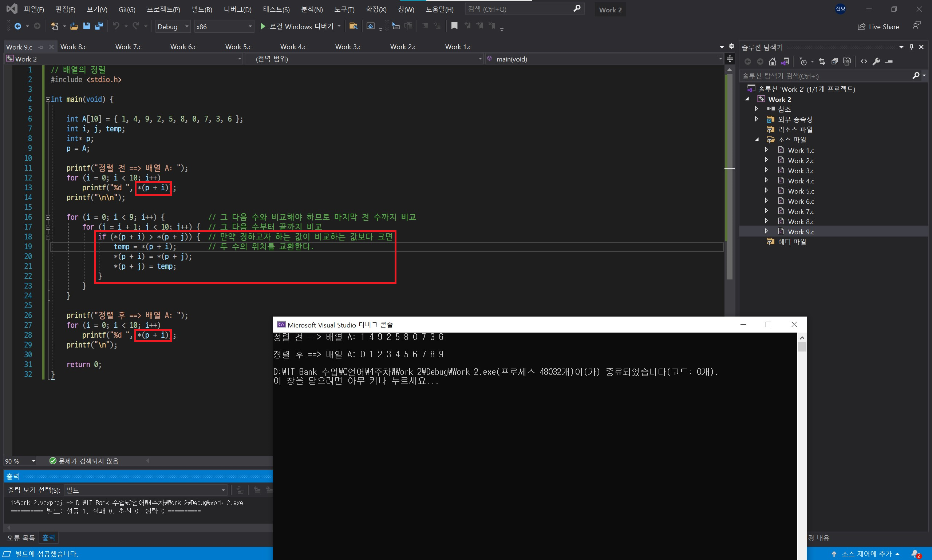Click the Find in Files icon
The image size is (932, 560).
pos(353,26)
